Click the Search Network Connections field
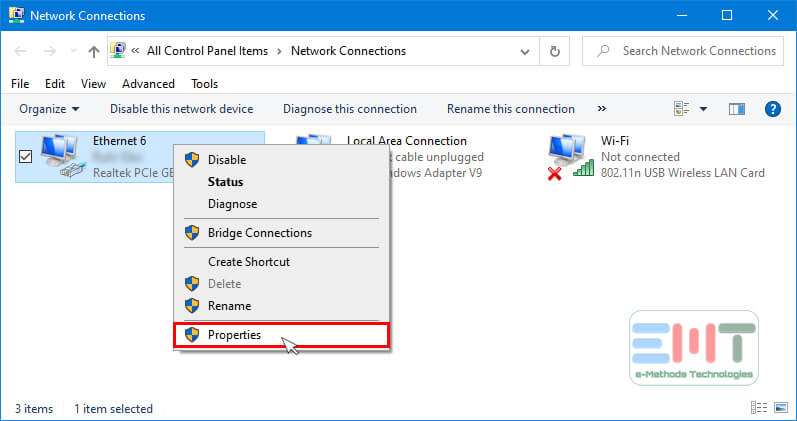This screenshot has width=797, height=421. pyautogui.click(x=683, y=51)
